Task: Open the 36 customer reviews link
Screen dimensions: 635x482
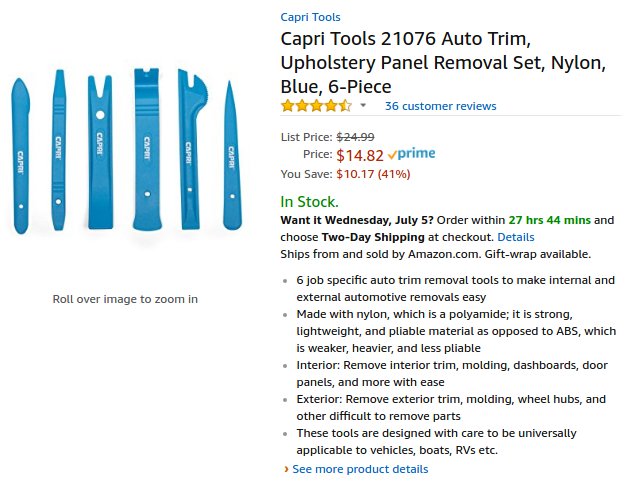Action: pos(440,106)
